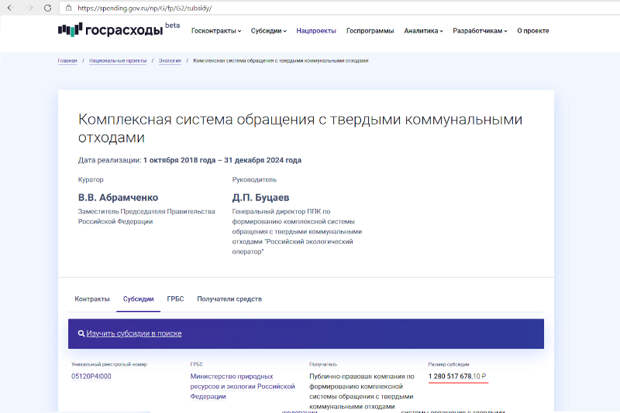Open the Получатели средств tab
620x413 pixels.
pos(229,299)
